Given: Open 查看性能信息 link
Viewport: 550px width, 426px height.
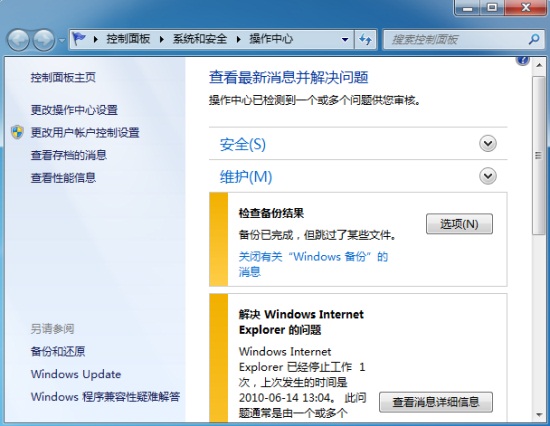Looking at the screenshot, I should tap(63, 178).
